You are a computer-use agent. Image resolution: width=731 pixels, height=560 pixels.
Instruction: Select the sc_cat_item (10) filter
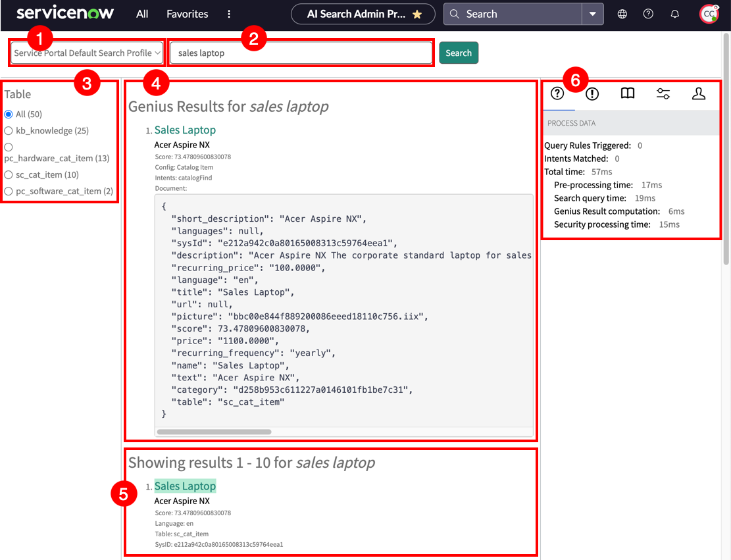[x=9, y=175]
